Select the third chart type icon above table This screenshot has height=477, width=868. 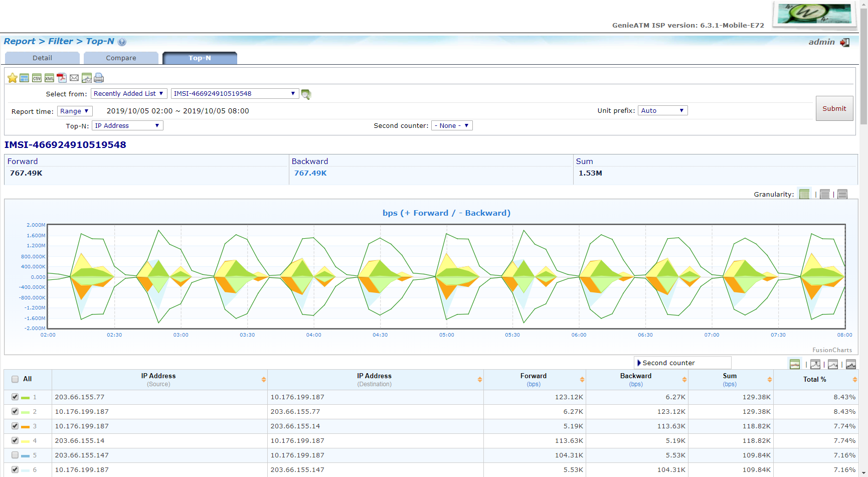click(833, 365)
